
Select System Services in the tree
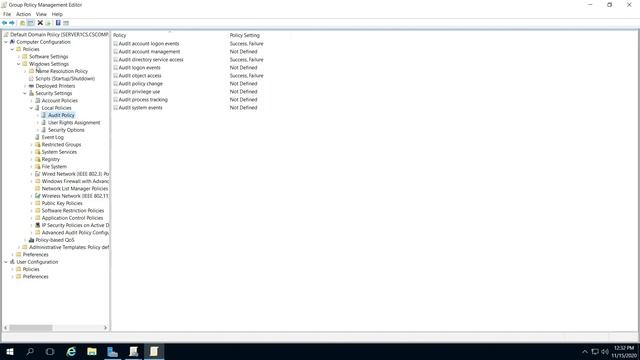point(59,152)
